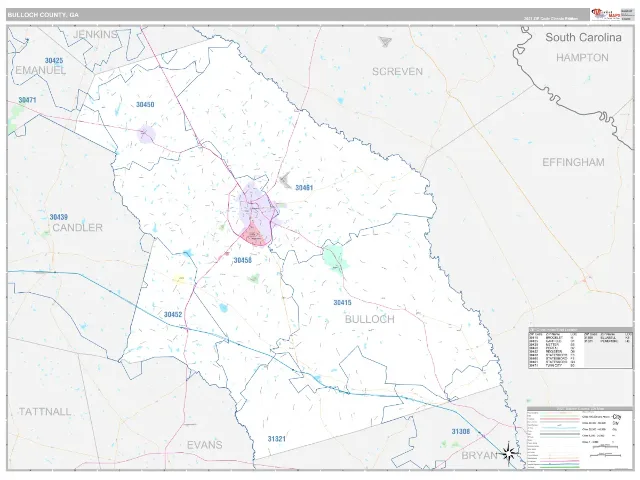The image size is (640, 480).
Task: Click ZIP code label 30425
Action: [x=54, y=60]
